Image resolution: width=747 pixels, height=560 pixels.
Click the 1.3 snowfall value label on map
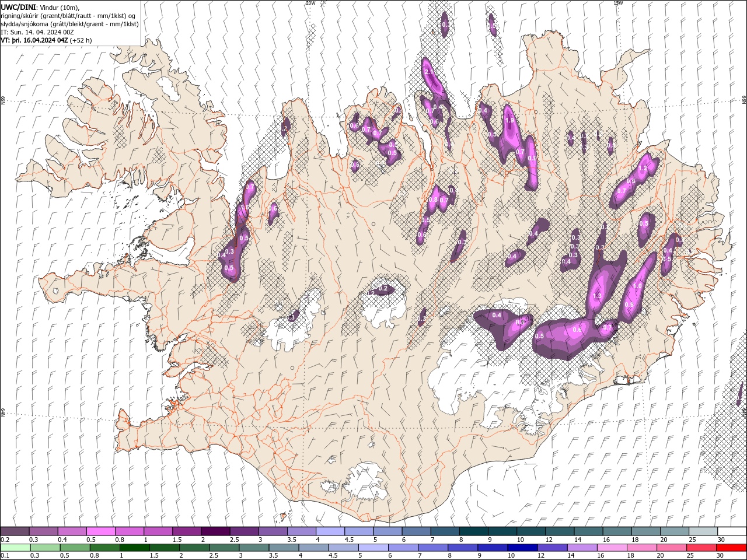597,296
